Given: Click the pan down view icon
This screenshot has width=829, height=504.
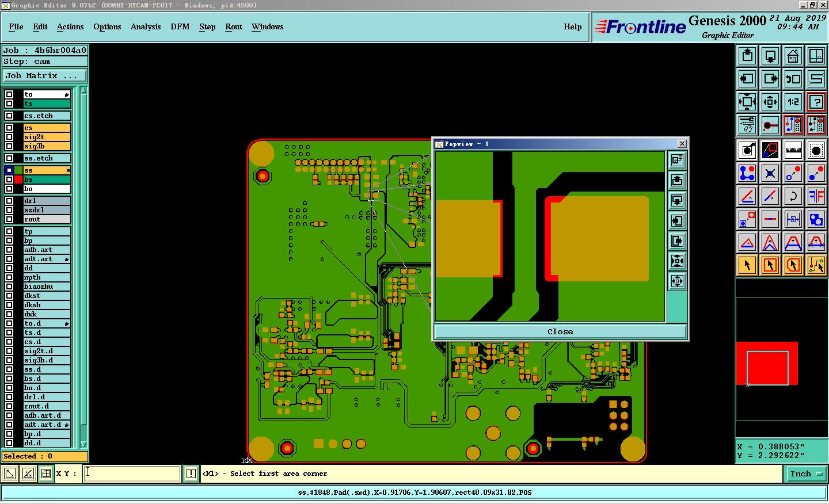Looking at the screenshot, I should (770, 56).
